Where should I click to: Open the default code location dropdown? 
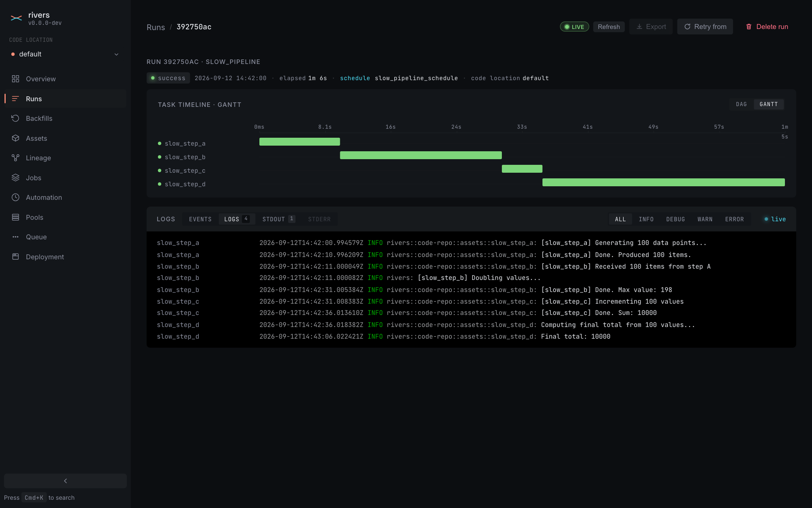[65, 54]
